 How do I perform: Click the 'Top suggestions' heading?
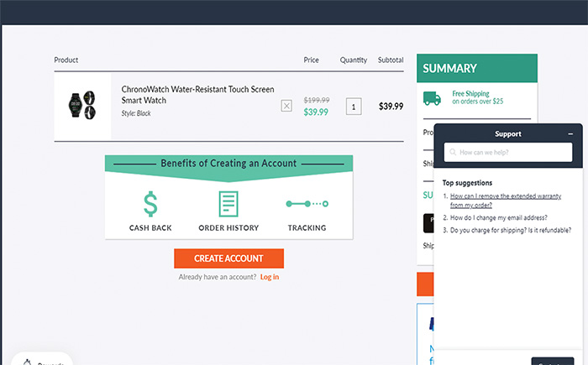[x=467, y=183]
